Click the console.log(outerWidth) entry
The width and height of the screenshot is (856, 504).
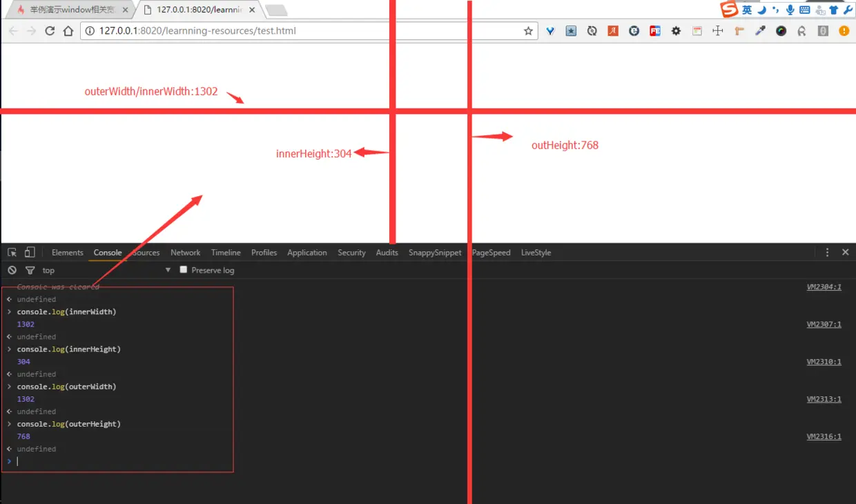click(66, 387)
